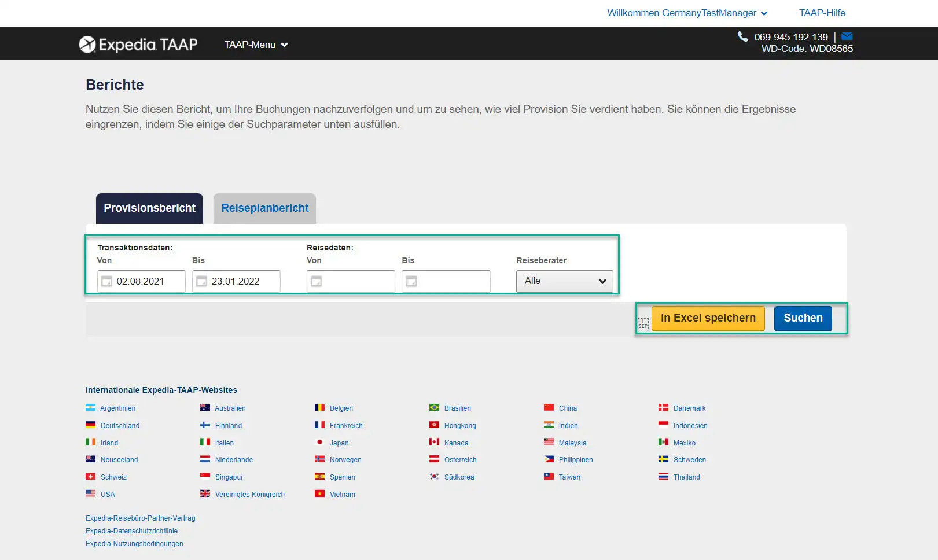Screen dimensions: 938x560
Task: Open the TAAP-Menü dropdown
Action: [x=256, y=45]
